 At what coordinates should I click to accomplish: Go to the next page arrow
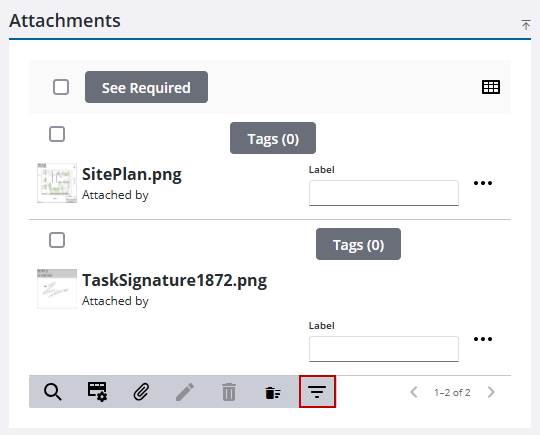(x=491, y=392)
